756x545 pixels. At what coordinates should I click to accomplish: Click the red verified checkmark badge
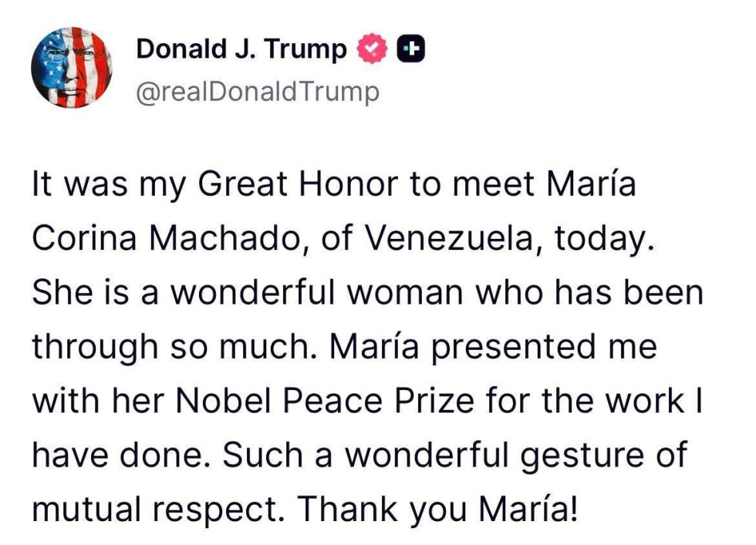(x=371, y=49)
